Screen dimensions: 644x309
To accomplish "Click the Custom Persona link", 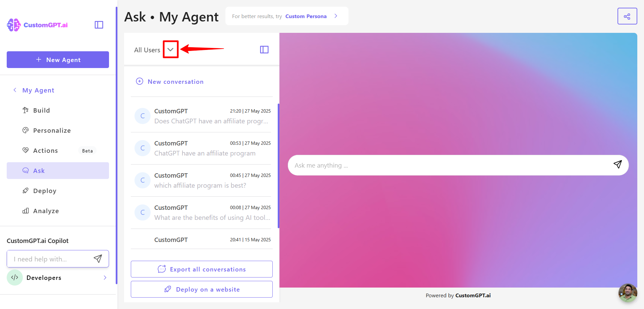I will tap(306, 16).
